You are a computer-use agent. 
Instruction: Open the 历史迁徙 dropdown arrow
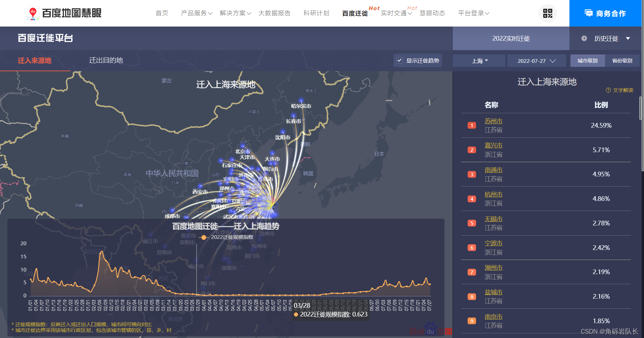click(628, 38)
